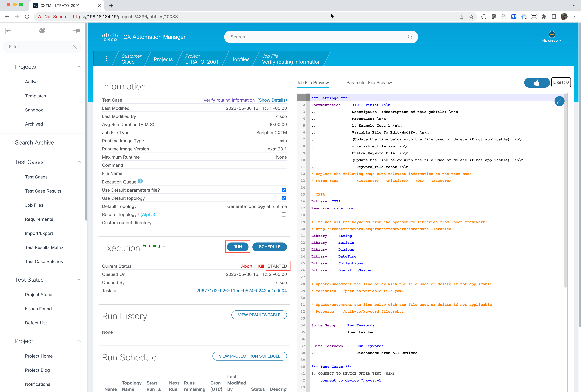Click Show Details link
Screen dimensions: 581x392
coord(272,100)
